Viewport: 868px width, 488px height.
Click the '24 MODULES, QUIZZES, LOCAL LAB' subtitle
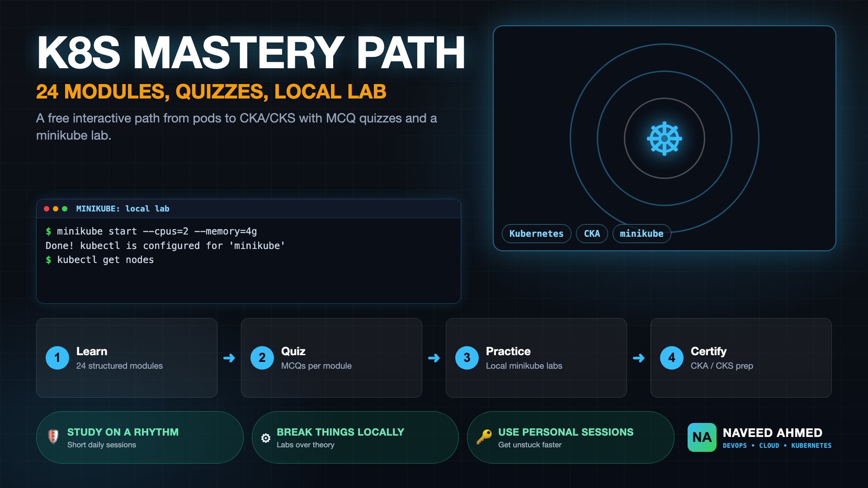point(211,92)
